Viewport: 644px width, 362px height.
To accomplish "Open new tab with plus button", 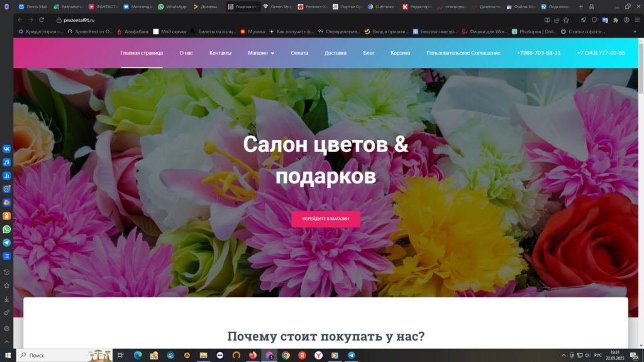I will pos(580,6).
